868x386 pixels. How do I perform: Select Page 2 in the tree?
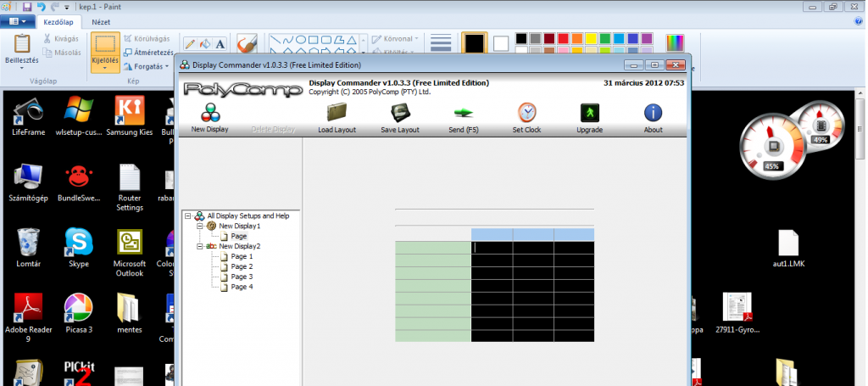tap(242, 266)
